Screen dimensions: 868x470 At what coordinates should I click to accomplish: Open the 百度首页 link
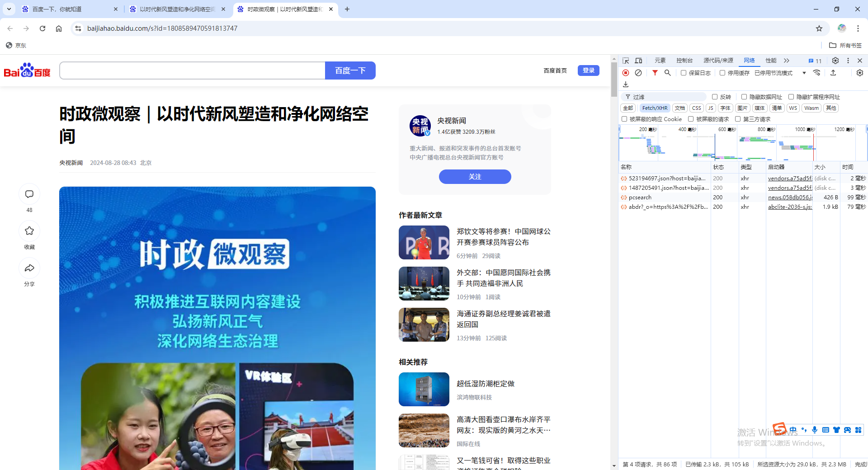[555, 70]
